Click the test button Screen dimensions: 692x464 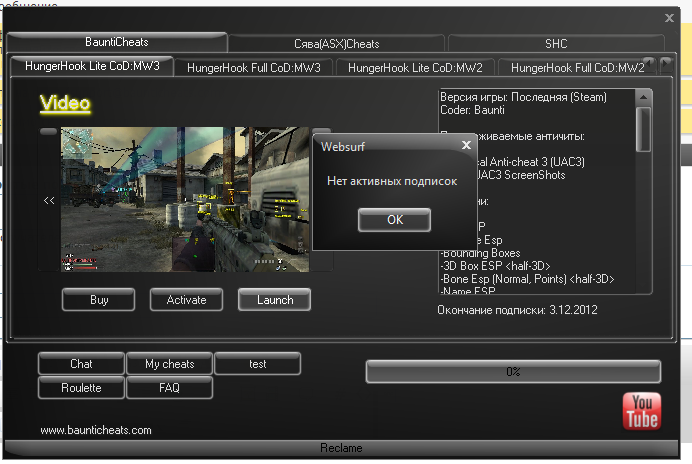pyautogui.click(x=258, y=364)
